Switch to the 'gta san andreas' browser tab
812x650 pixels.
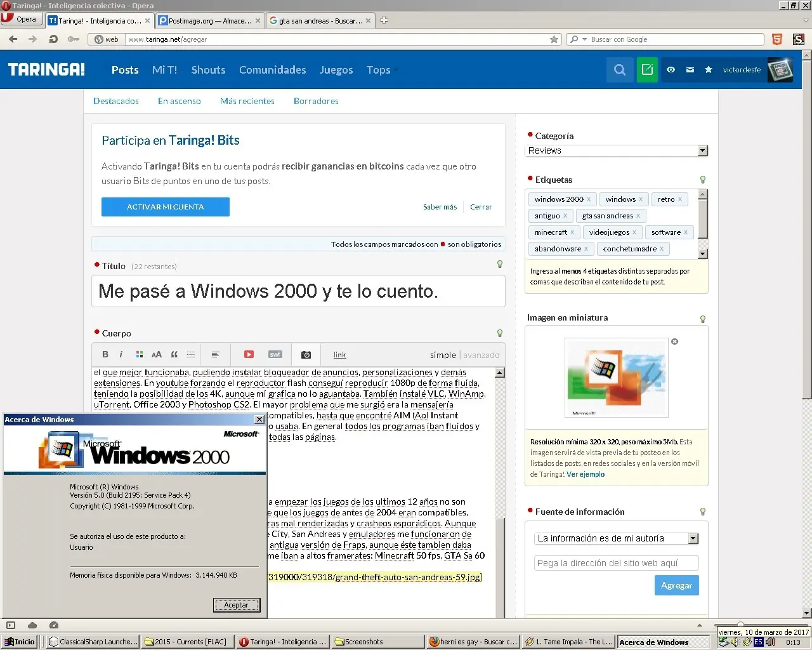(320, 20)
